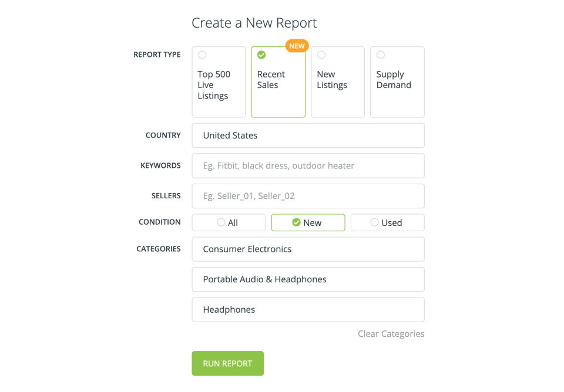Open the Consumer Electronics category selector
Screen dimensions: 564x392
pos(308,249)
